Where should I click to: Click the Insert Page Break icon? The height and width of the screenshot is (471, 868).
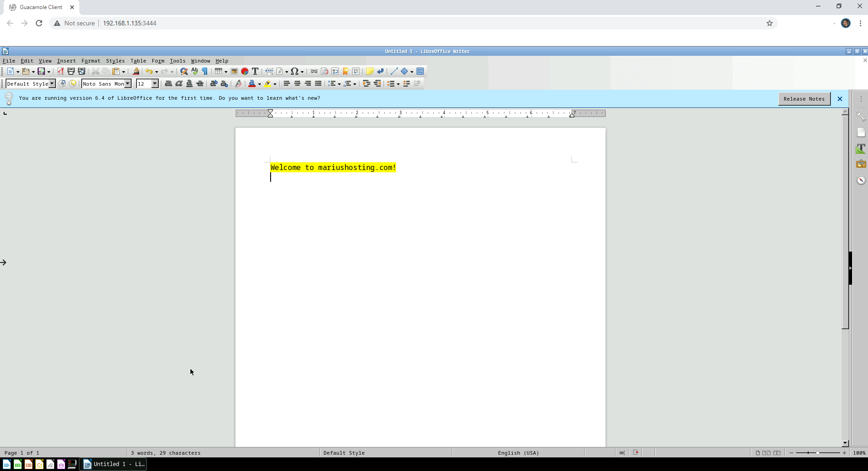(x=269, y=71)
